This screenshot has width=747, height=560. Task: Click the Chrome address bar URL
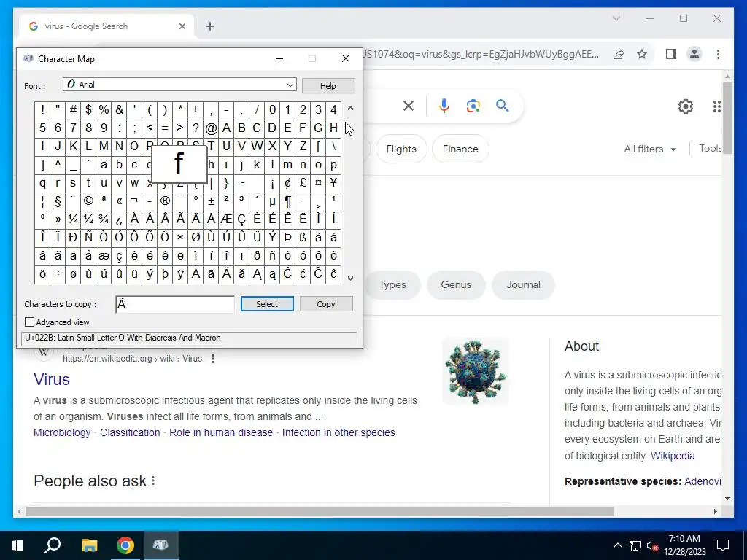point(481,54)
